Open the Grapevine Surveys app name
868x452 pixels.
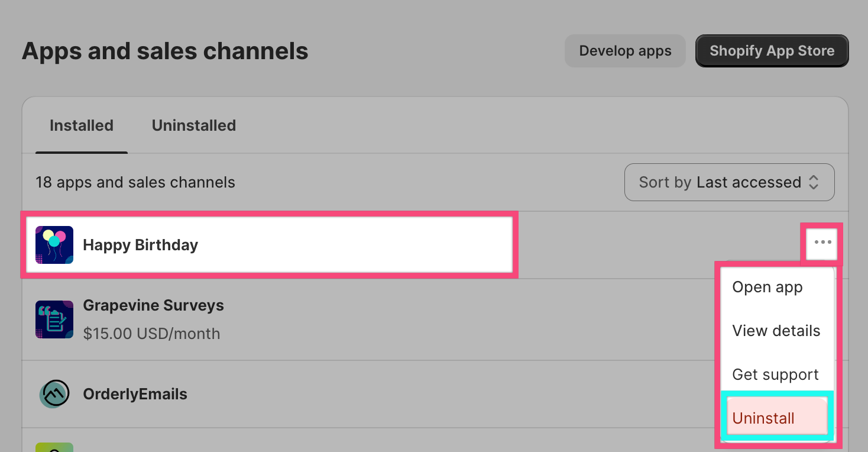(x=153, y=305)
